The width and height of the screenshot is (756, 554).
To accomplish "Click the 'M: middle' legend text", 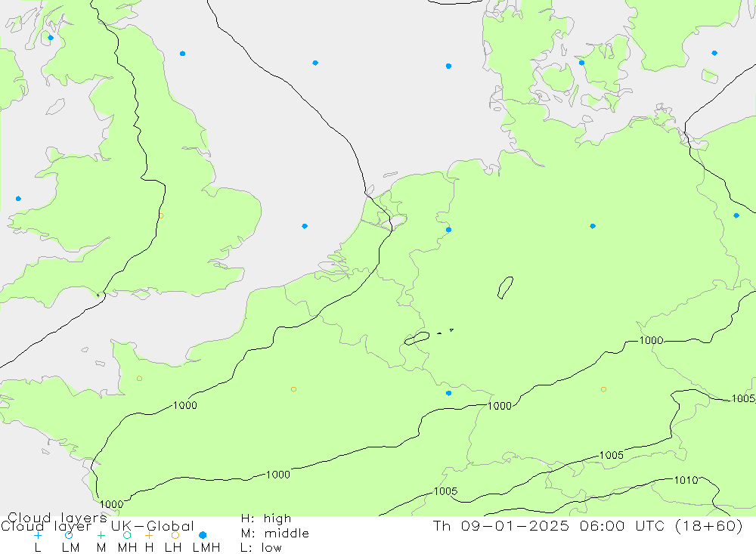I will tap(275, 534).
